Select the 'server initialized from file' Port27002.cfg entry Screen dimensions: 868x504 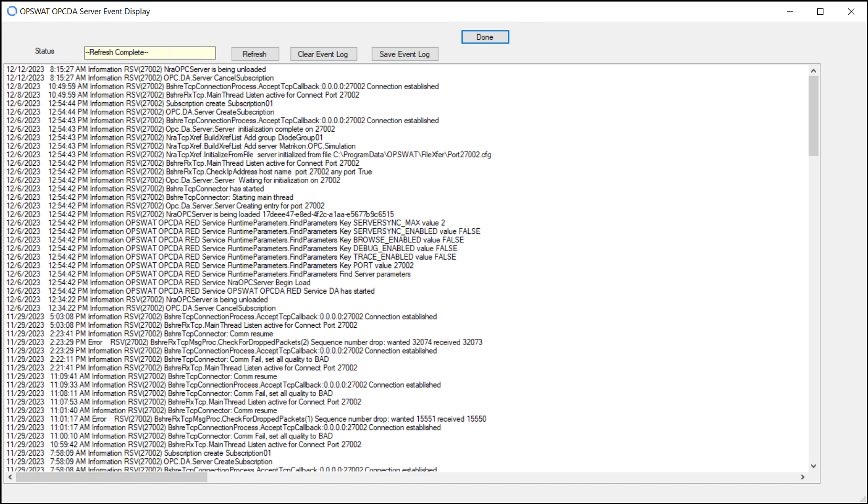pyautogui.click(x=249, y=155)
